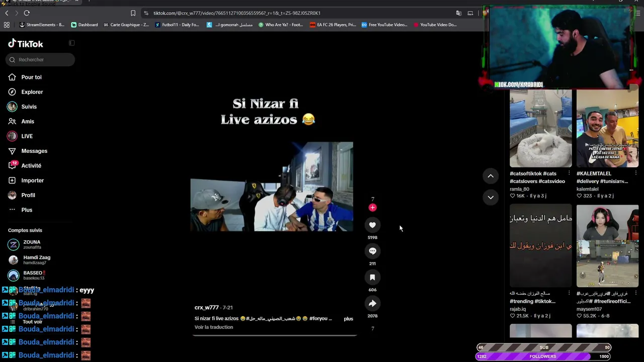644x362 pixels.
Task: Open the #KALEMTALEL video thumbnail
Action: 607,129
